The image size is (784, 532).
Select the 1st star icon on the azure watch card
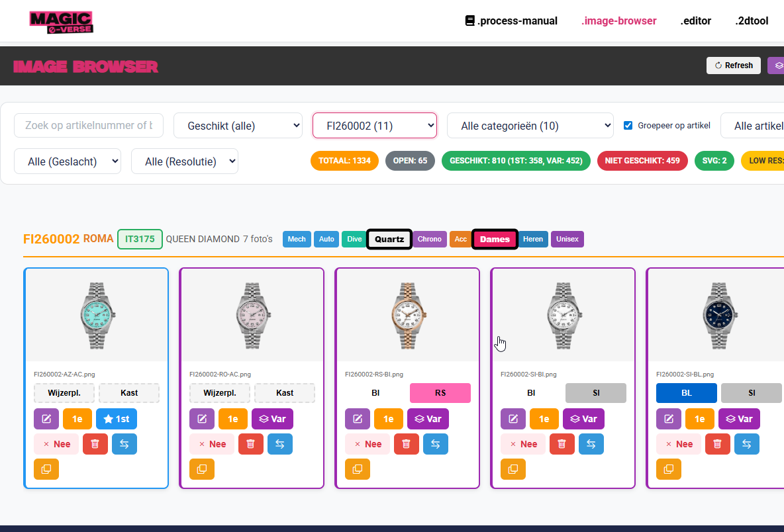[x=116, y=418]
